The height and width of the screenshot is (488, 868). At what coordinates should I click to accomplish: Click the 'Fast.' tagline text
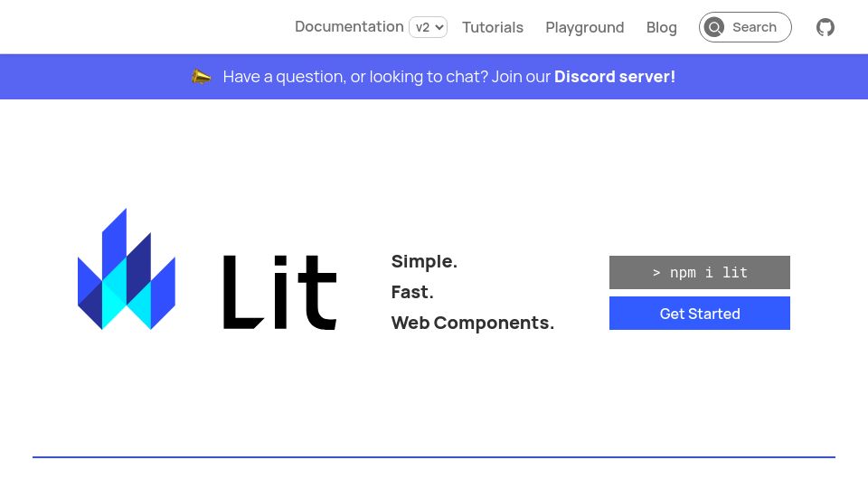click(412, 292)
